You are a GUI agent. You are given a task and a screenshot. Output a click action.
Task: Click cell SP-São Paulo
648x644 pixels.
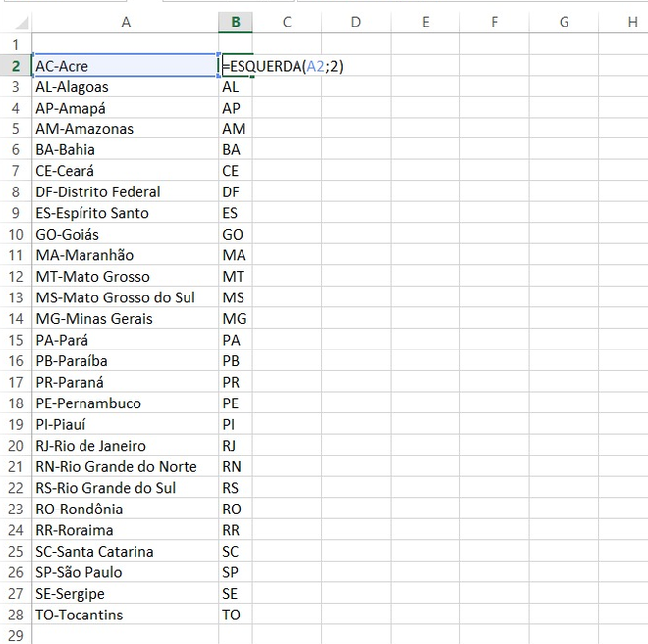[x=126, y=572]
